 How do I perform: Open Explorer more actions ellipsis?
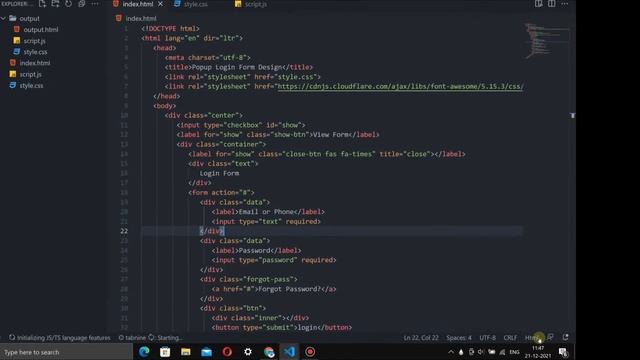pyautogui.click(x=95, y=4)
